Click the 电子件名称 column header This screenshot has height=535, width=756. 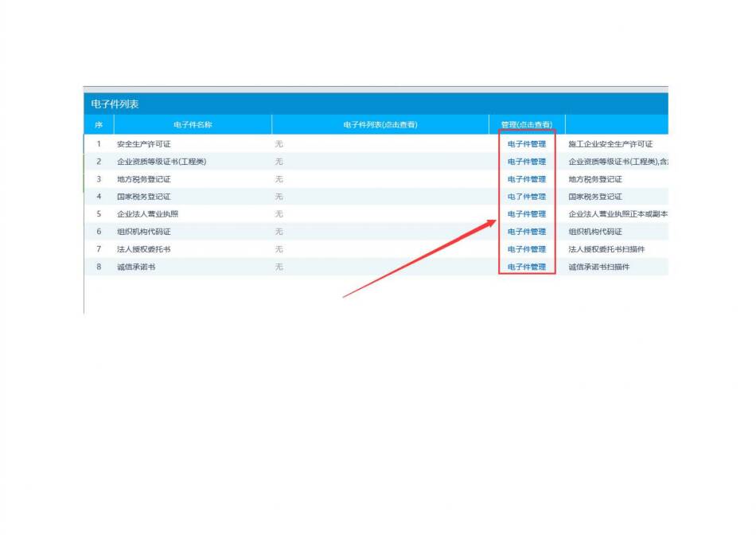(193, 125)
